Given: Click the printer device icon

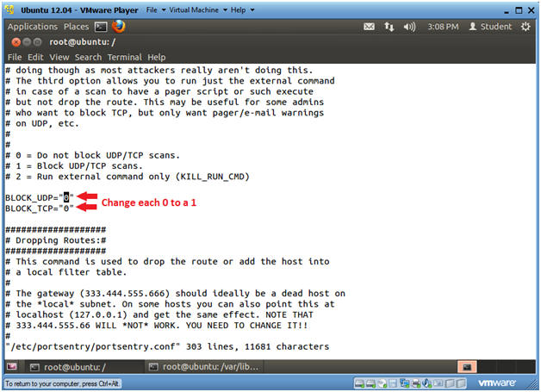Looking at the screenshot, I should point(416,383).
